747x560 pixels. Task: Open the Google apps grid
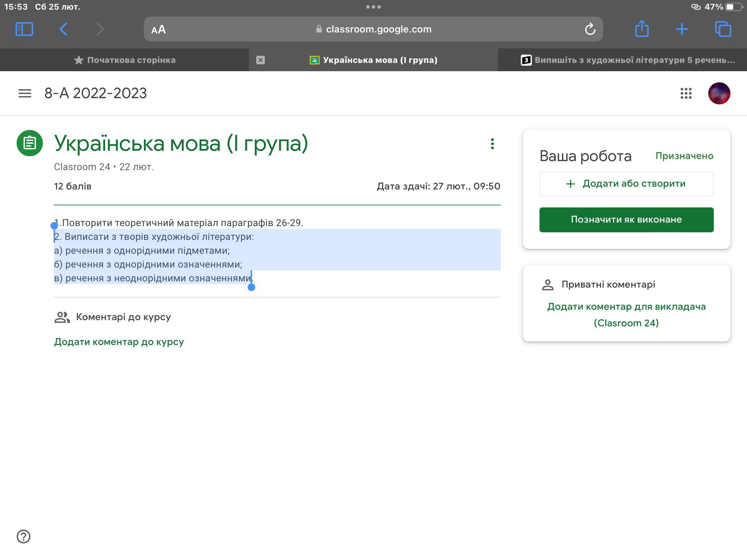(686, 93)
